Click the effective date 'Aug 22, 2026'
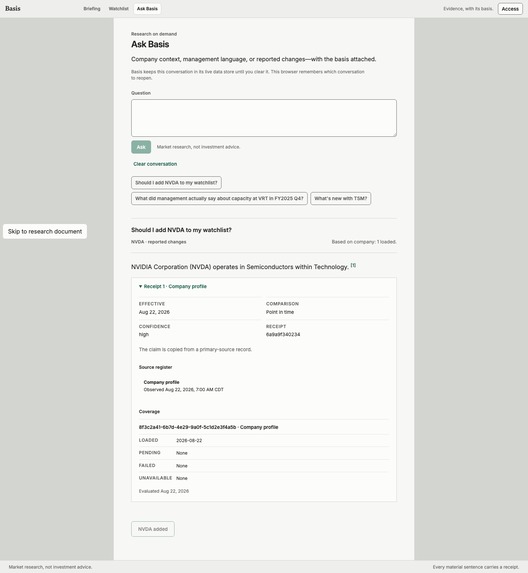Screen dimensions: 528x573 [x=154, y=312]
